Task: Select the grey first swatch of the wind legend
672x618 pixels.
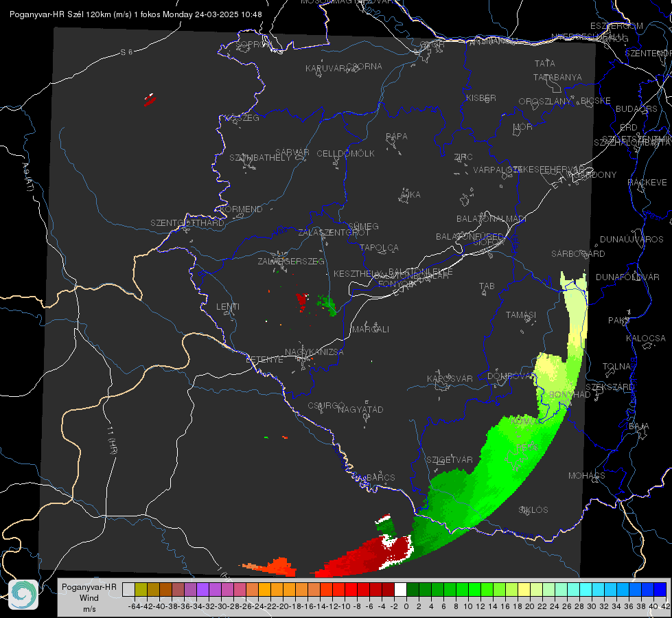Action: 128,590
